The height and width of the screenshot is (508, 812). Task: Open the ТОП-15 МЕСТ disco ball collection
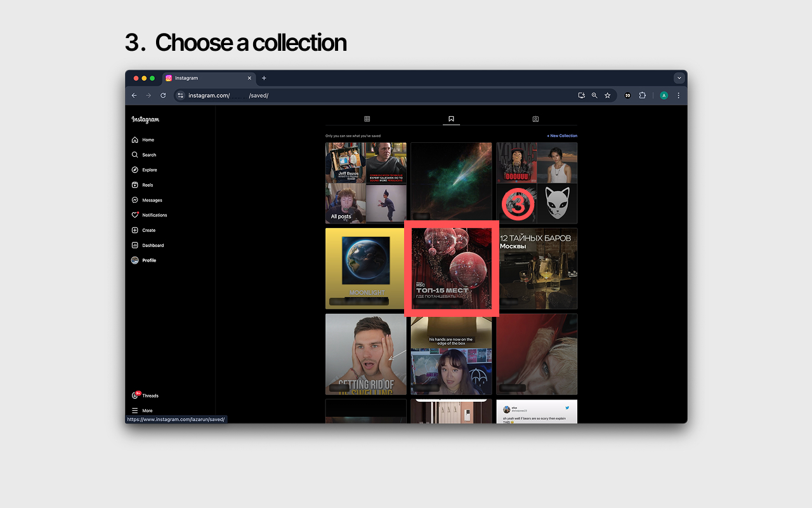click(452, 269)
